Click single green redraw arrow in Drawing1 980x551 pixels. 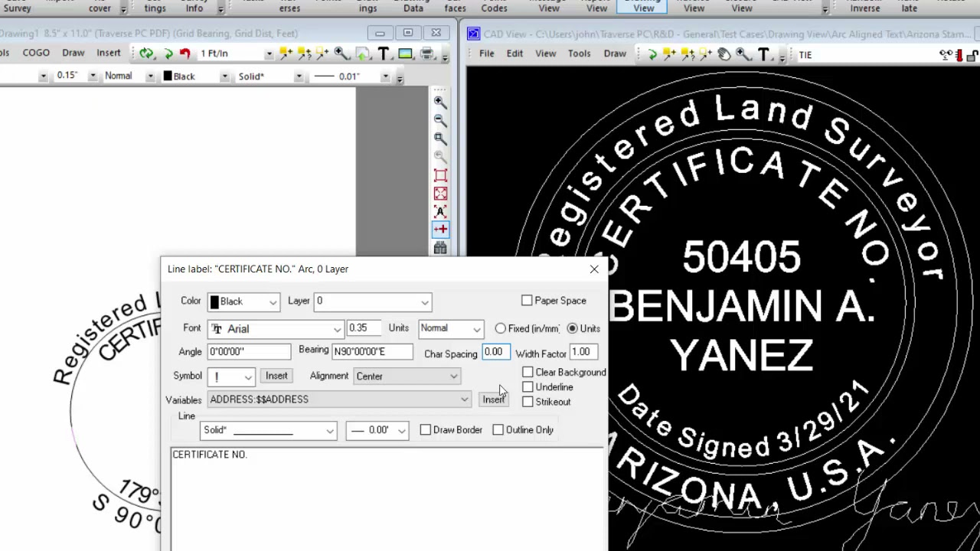click(x=168, y=54)
